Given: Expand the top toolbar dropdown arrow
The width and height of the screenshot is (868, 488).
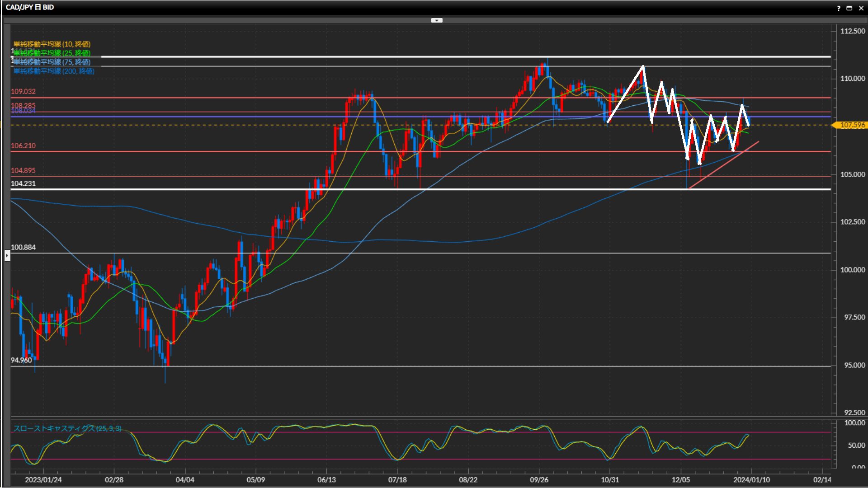Looking at the screenshot, I should [x=437, y=20].
